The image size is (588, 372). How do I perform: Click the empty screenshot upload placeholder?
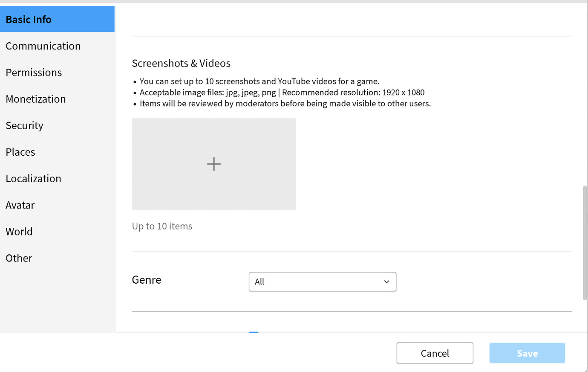[213, 164]
